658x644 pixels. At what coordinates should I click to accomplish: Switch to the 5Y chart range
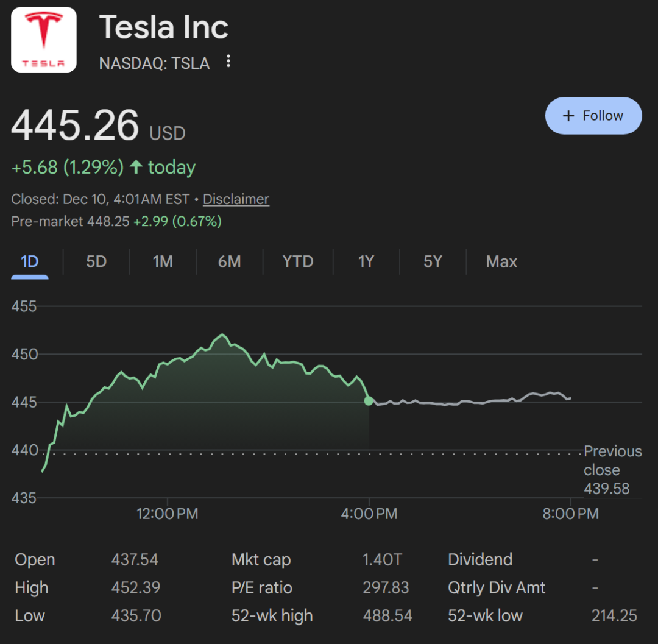click(x=433, y=262)
